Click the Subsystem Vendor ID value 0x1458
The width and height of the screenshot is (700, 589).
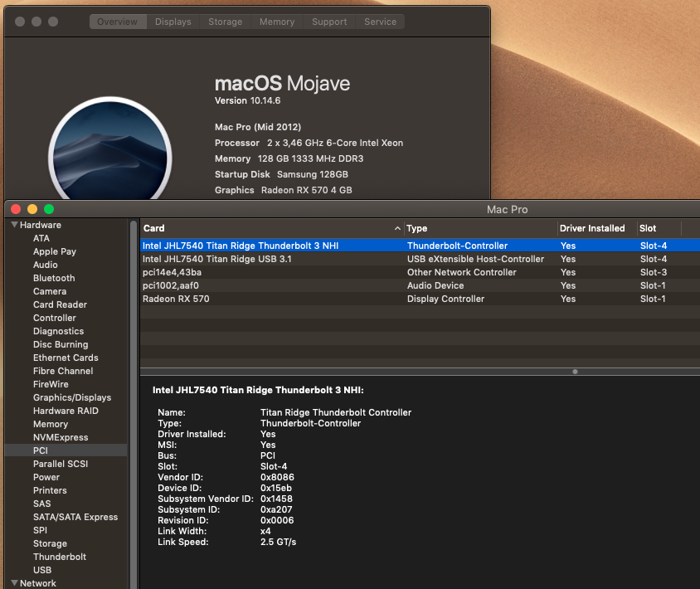[276, 499]
